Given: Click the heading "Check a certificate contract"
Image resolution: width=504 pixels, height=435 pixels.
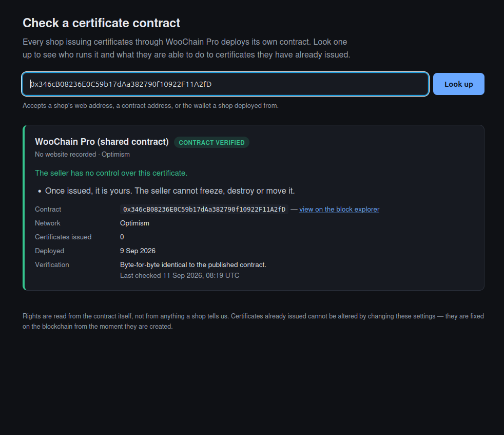Looking at the screenshot, I should (x=101, y=23).
